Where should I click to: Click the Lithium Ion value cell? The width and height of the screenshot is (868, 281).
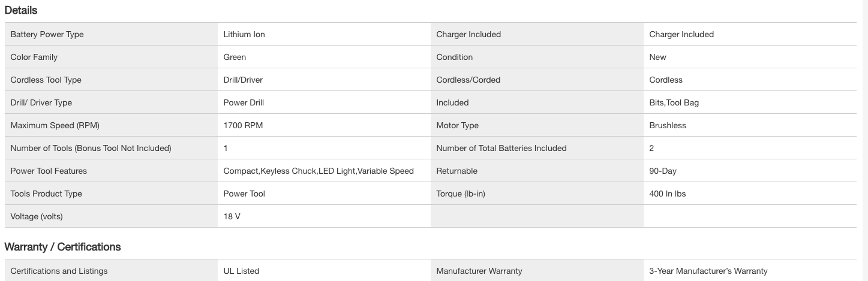click(x=244, y=34)
